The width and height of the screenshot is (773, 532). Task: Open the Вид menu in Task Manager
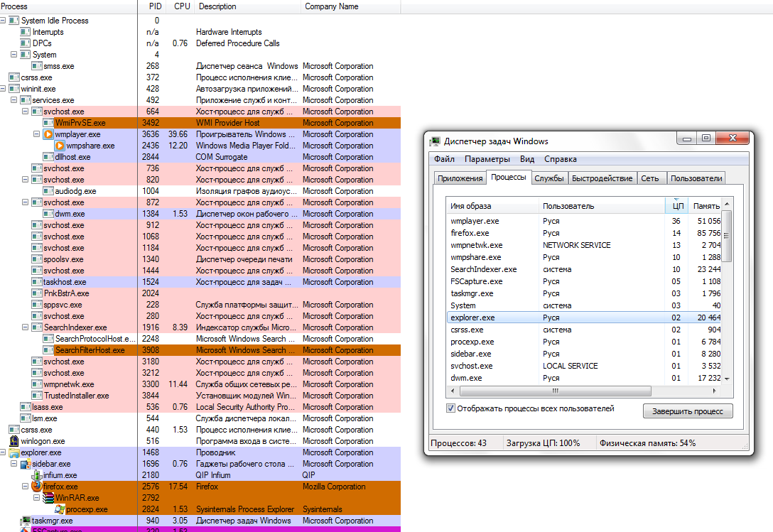pyautogui.click(x=527, y=159)
